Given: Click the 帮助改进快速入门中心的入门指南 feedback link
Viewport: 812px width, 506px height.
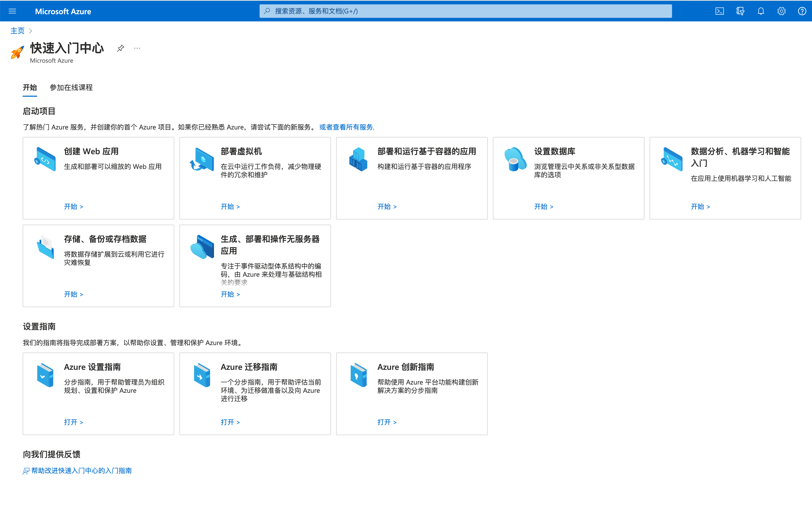Looking at the screenshot, I should (81, 471).
